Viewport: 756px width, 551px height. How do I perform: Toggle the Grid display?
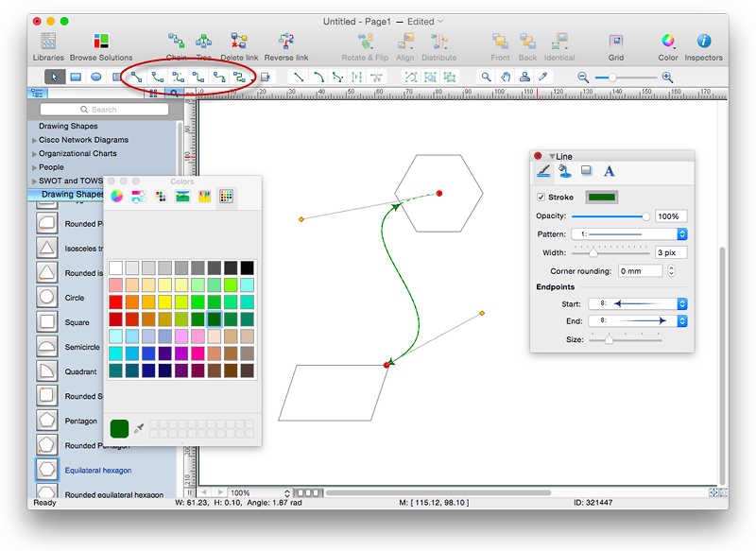(616, 43)
